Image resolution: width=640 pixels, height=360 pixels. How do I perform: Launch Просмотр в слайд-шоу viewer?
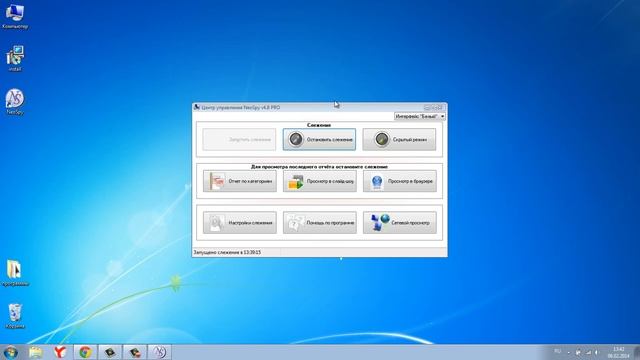coord(320,181)
